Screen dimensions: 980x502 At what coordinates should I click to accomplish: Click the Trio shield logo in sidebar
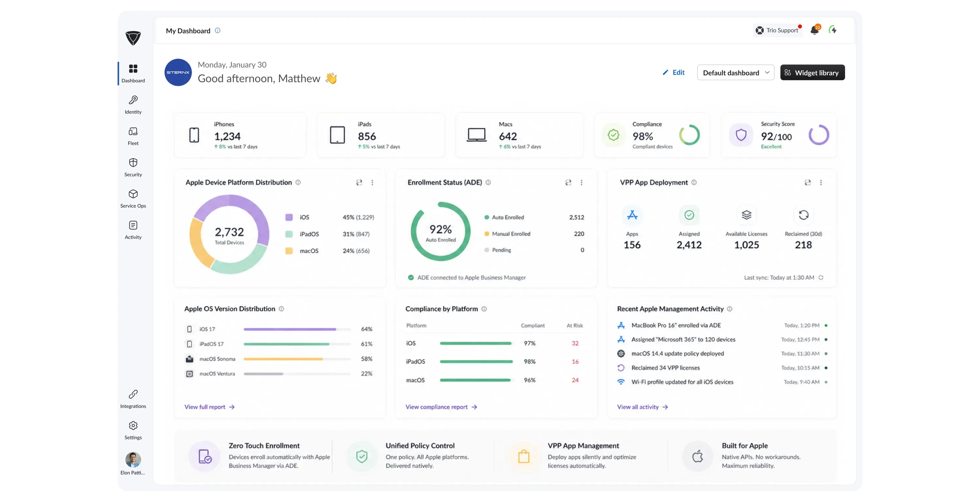pyautogui.click(x=133, y=38)
